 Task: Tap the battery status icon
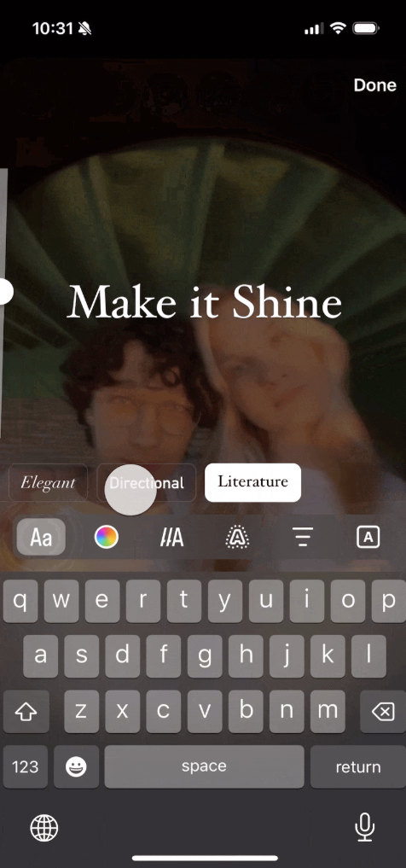366,28
